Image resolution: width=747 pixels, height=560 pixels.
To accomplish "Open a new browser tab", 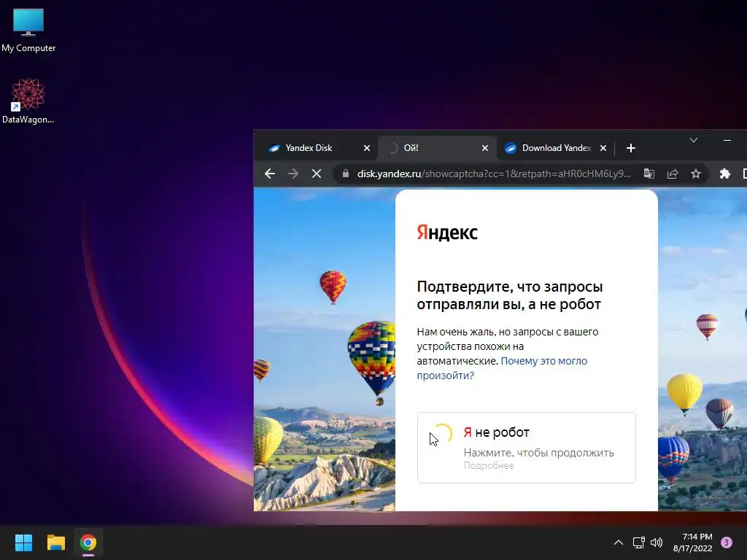I will 631,148.
